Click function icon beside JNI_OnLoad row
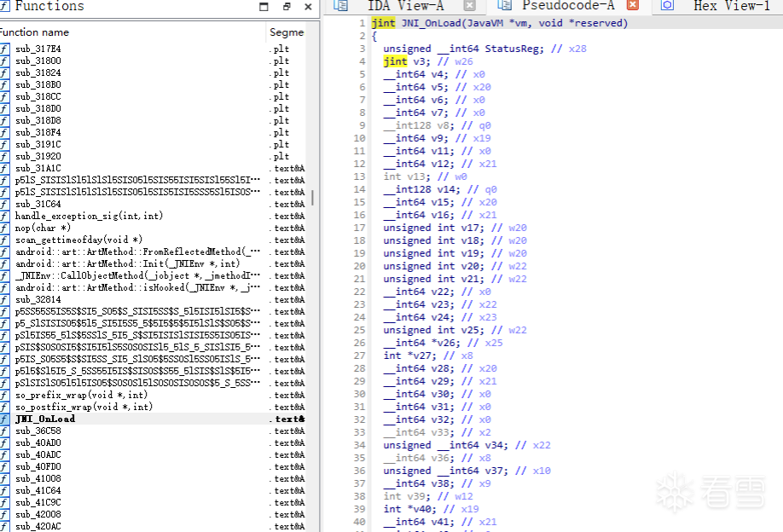The image size is (783, 532). pos(4,419)
